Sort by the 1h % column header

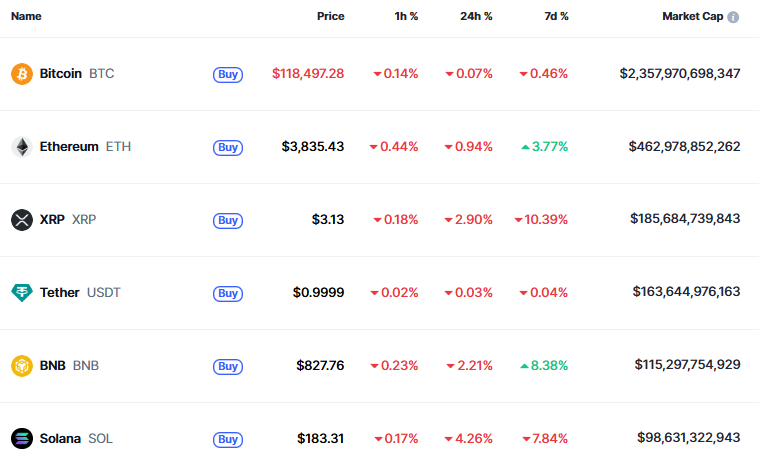406,16
